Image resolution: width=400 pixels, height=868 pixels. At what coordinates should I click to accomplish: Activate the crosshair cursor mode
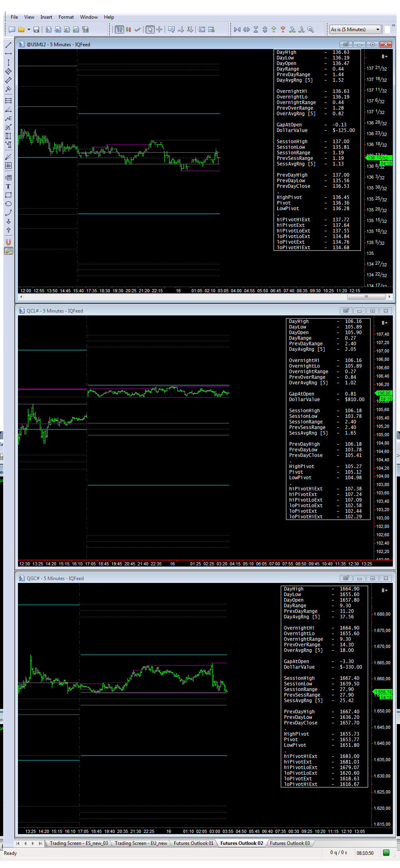159,30
